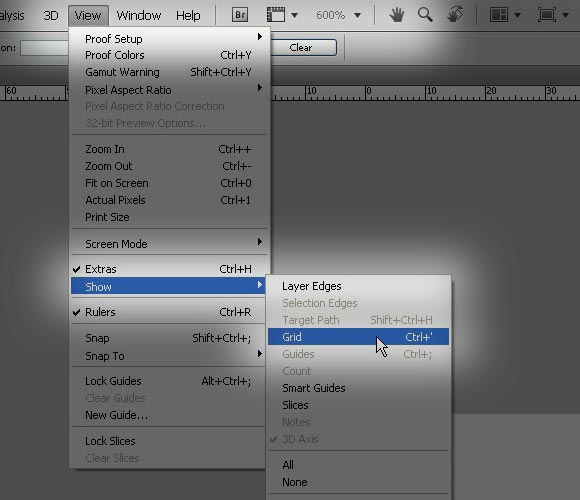Choose Zoom In

(x=169, y=149)
